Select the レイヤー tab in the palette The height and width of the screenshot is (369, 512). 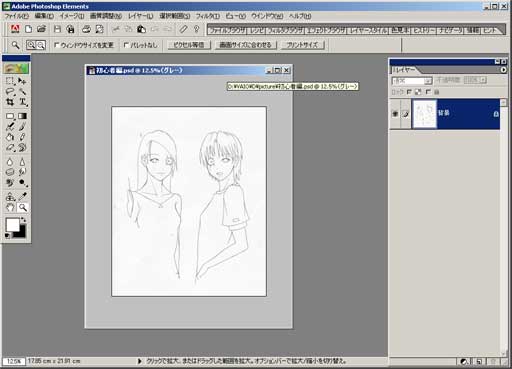tap(404, 70)
